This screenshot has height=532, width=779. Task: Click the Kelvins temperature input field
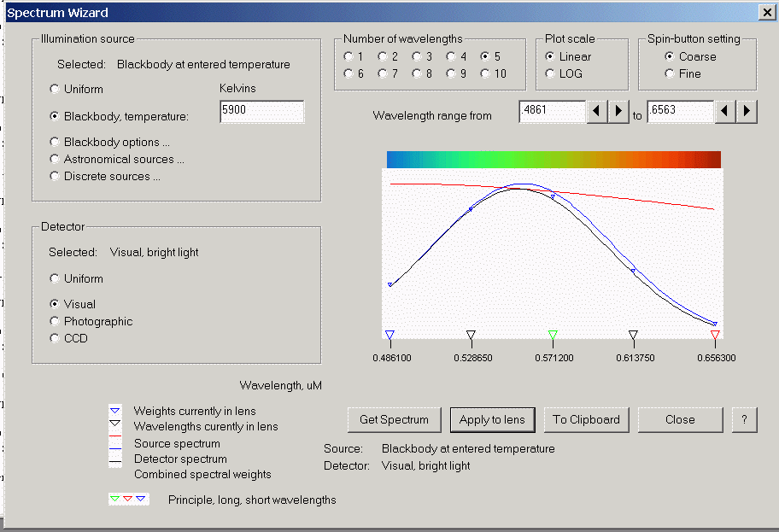(x=261, y=112)
